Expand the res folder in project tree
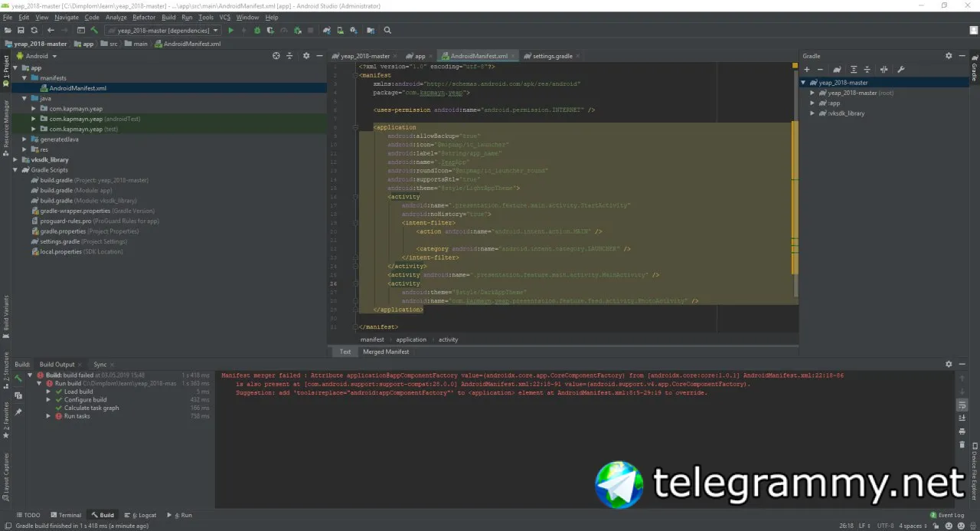Screen dimensions: 980x531 (25, 149)
